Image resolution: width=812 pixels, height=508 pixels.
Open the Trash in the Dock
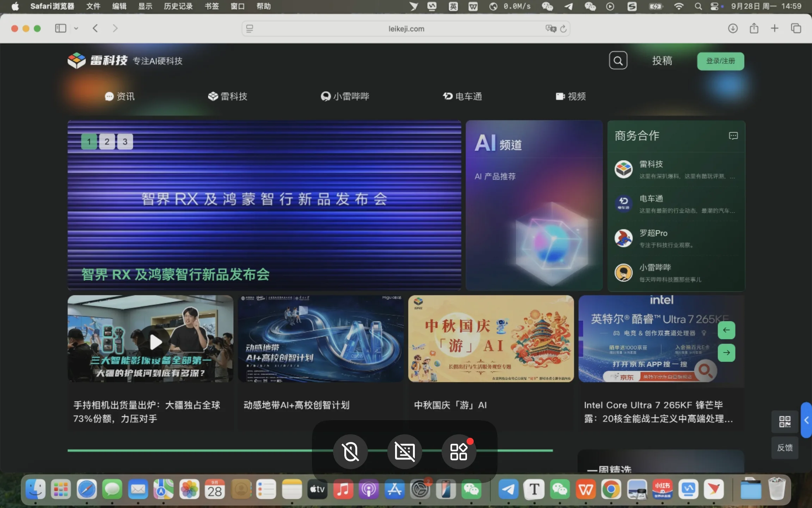pos(777,489)
